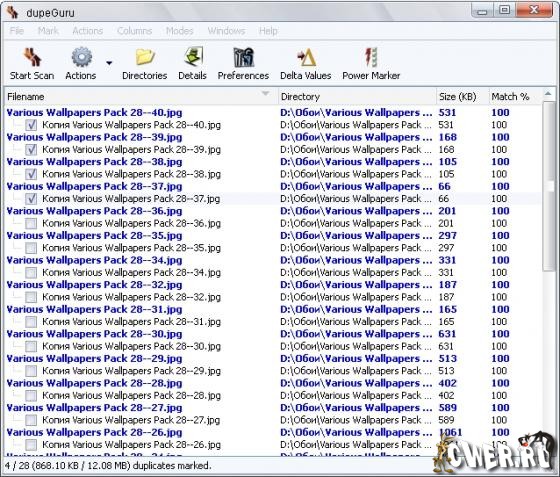Check Копия Various Wallpapers Pack 28--35.jpg
Viewport: 560px width, 477px height.
[x=31, y=248]
